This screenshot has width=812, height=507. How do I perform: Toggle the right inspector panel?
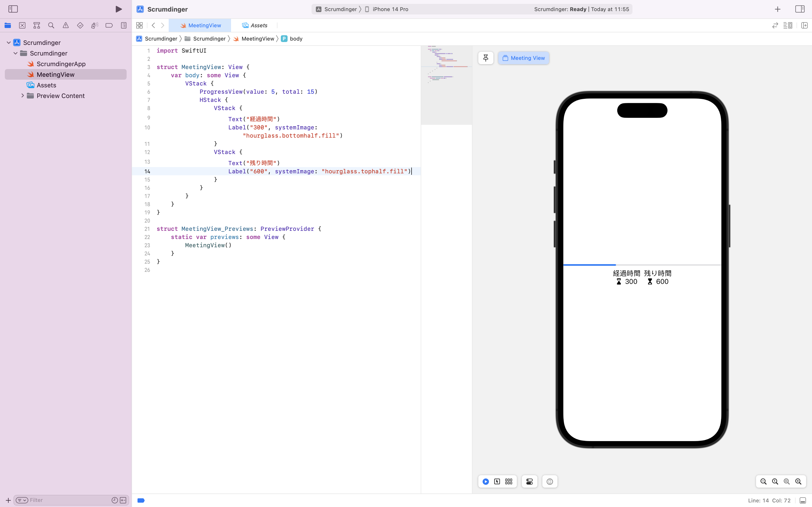tap(800, 9)
